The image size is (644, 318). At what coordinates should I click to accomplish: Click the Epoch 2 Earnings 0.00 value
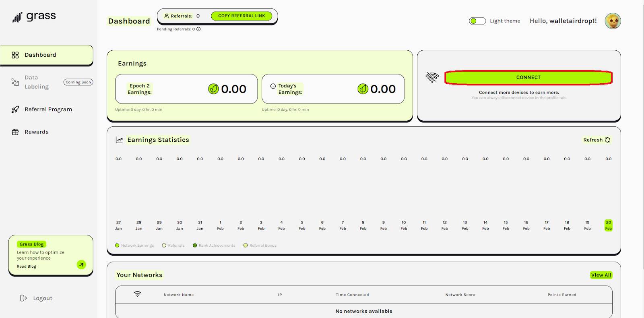(233, 89)
